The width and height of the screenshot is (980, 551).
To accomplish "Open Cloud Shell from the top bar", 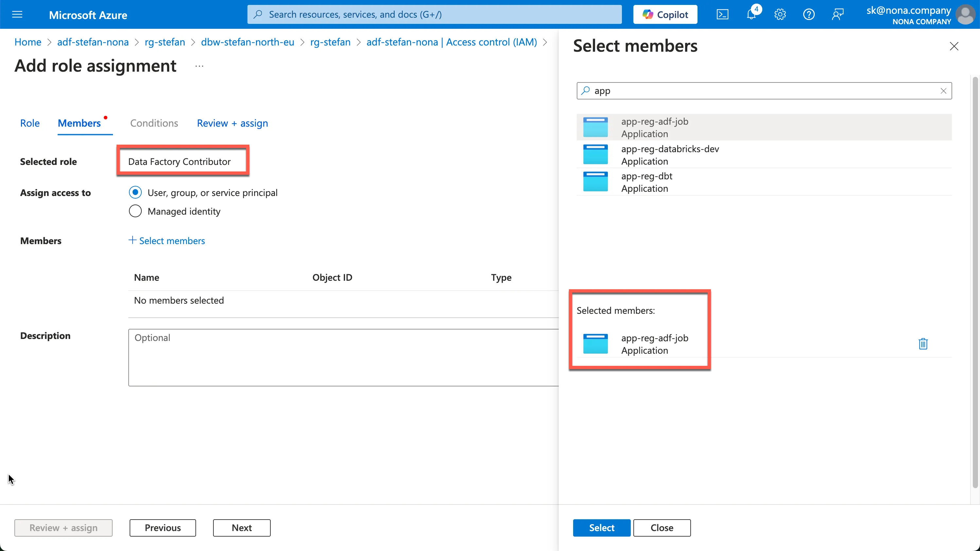I will click(722, 14).
